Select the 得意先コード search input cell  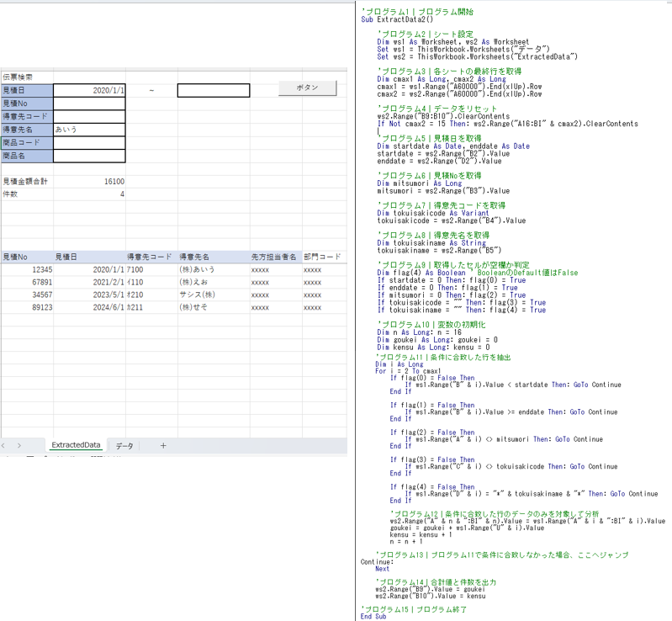pos(89,117)
